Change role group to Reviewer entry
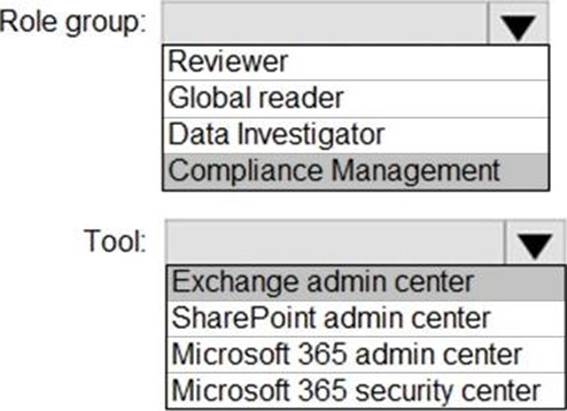567x411 pixels. (x=356, y=63)
